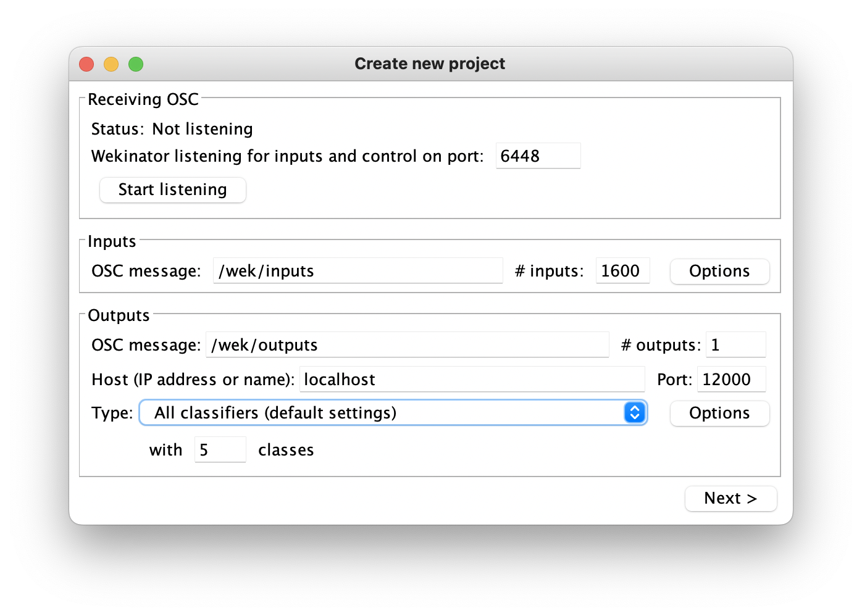This screenshot has width=862, height=616.
Task: Click the red close window button
Action: click(x=86, y=64)
